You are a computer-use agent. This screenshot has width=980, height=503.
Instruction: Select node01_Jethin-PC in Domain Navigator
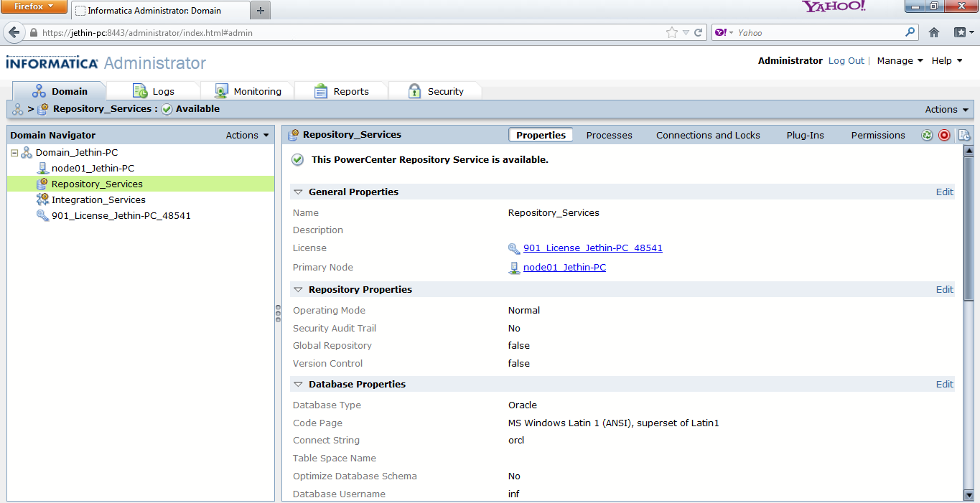[93, 168]
